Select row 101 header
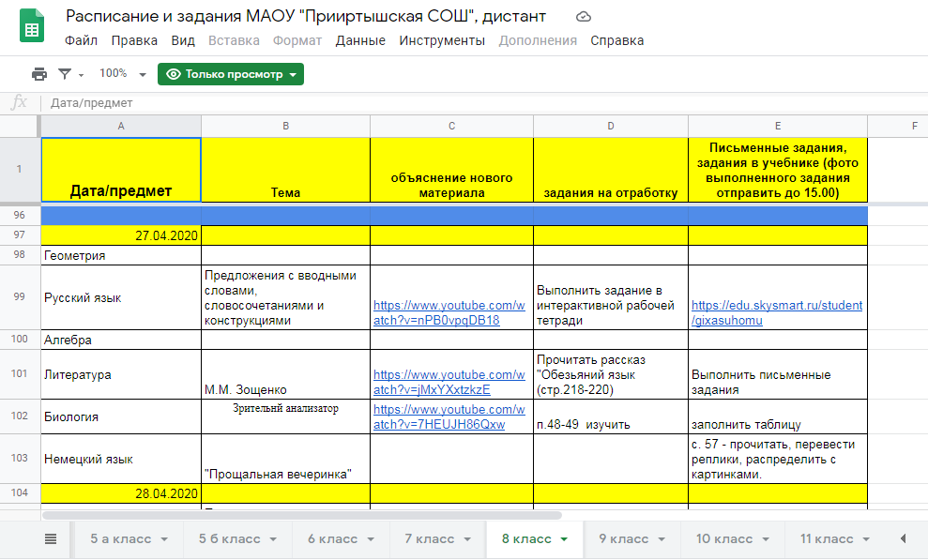Image resolution: width=928 pixels, height=560 pixels. (x=20, y=373)
